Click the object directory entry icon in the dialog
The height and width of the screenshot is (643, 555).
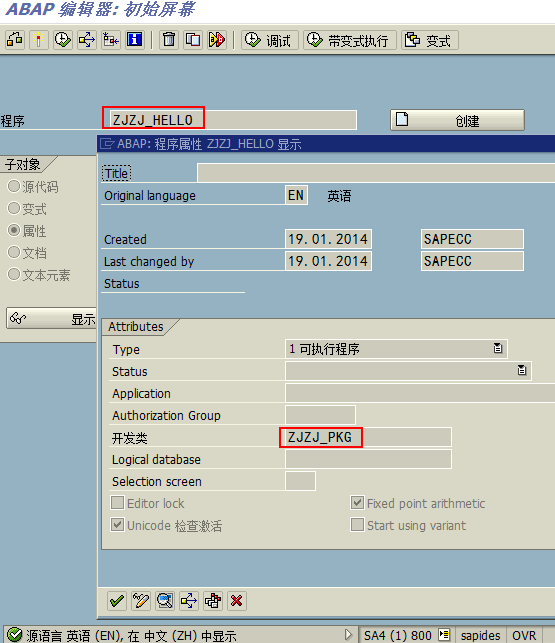coord(213,601)
